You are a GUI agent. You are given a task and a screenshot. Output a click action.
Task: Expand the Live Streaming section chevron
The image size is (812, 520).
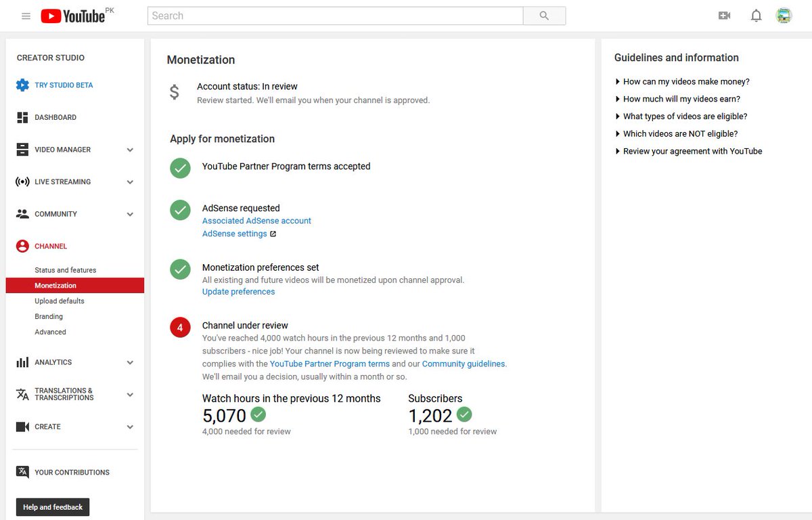tap(130, 182)
